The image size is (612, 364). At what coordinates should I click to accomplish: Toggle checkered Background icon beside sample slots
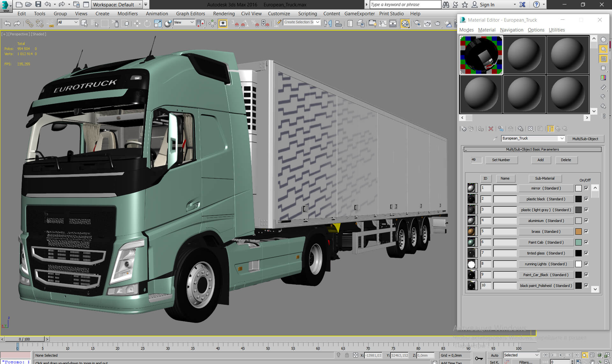click(x=603, y=59)
